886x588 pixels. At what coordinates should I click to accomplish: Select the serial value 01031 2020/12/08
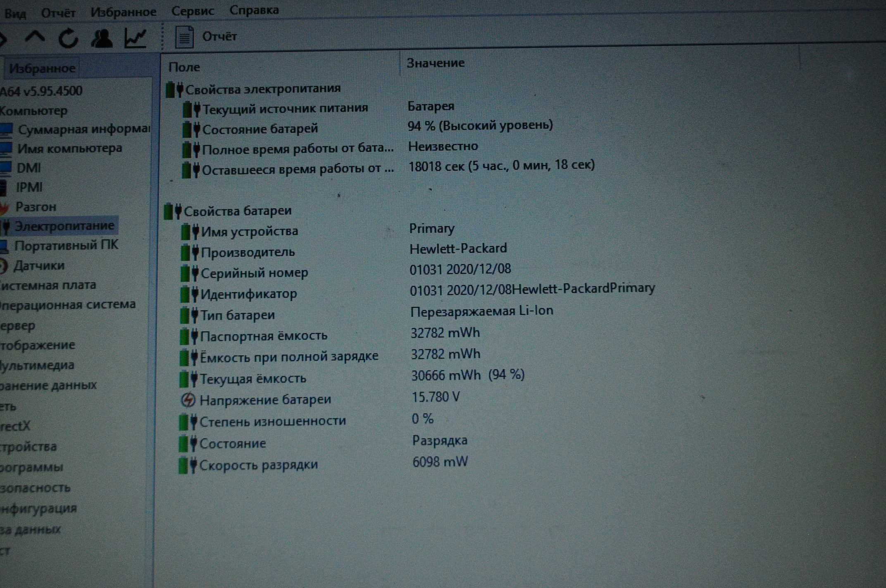point(460,270)
